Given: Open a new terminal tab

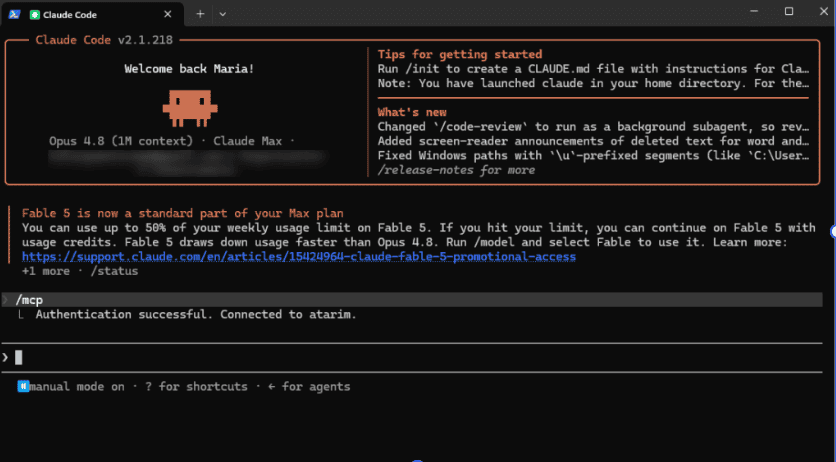Looking at the screenshot, I should [x=200, y=14].
